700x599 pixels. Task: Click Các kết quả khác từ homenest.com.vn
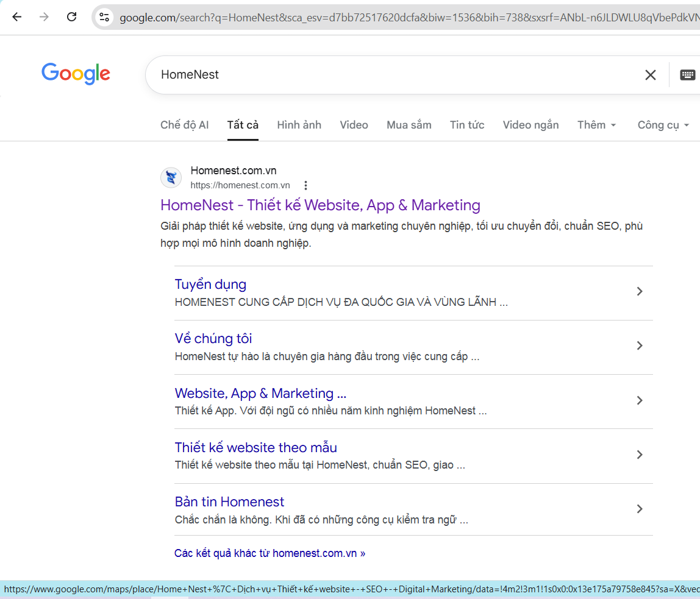(x=270, y=553)
